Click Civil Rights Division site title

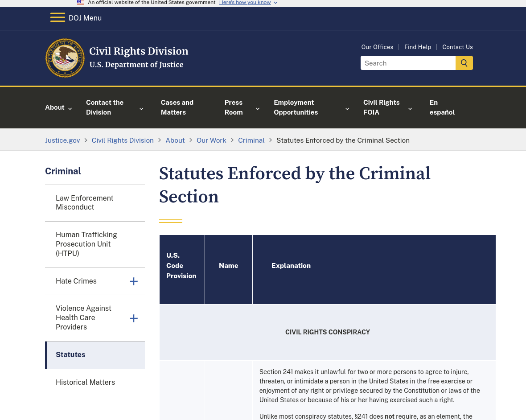point(139,51)
